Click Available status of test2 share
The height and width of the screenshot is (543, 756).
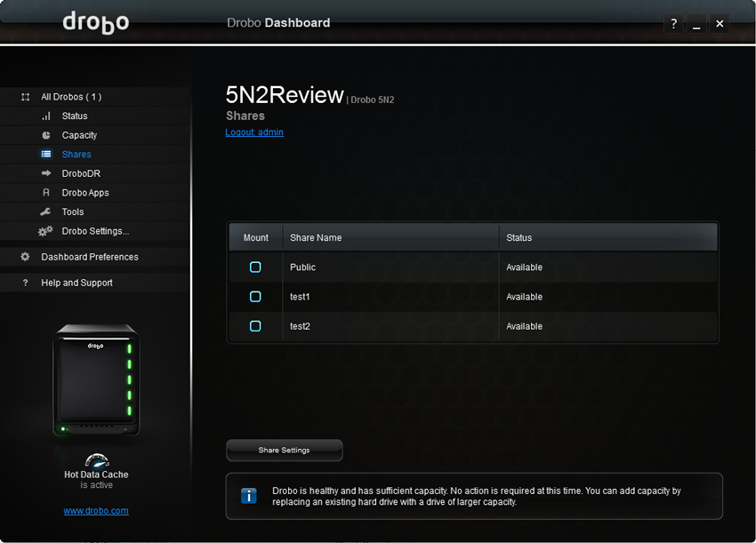point(524,327)
